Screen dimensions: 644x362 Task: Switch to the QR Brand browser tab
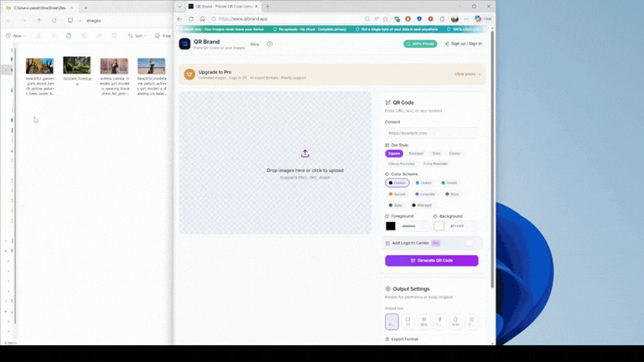(222, 6)
